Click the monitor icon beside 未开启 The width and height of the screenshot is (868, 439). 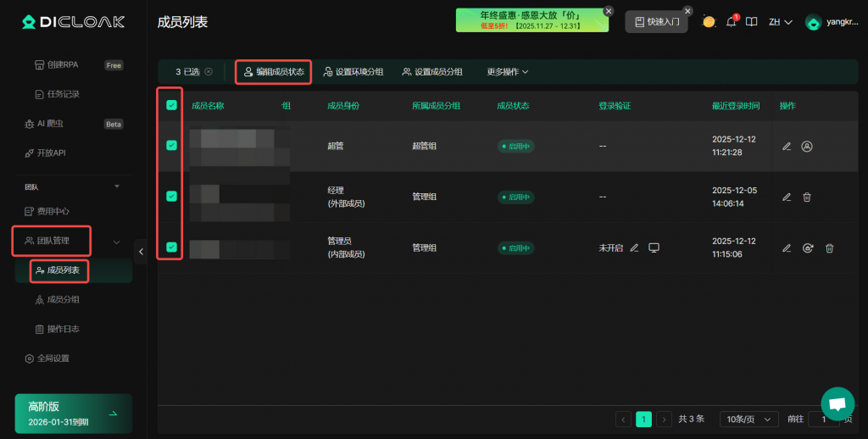[654, 248]
